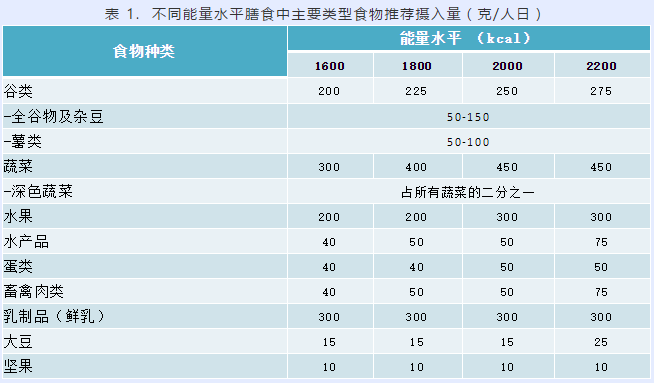Click 大豆 value 15 under 1800
The height and width of the screenshot is (383, 654).
tap(416, 342)
